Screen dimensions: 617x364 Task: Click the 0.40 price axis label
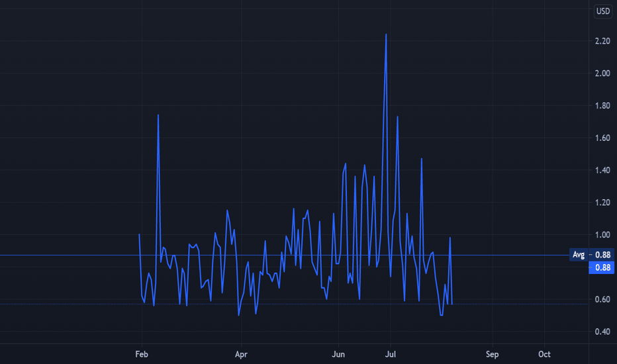pyautogui.click(x=602, y=332)
